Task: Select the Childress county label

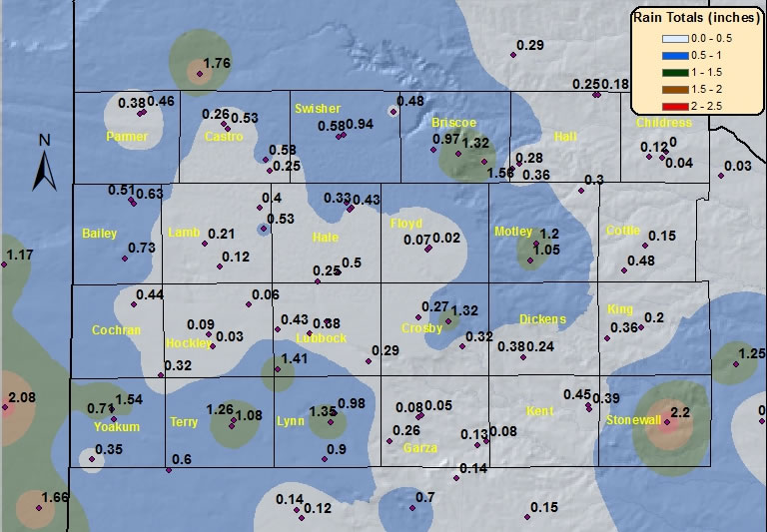Action: click(x=663, y=123)
